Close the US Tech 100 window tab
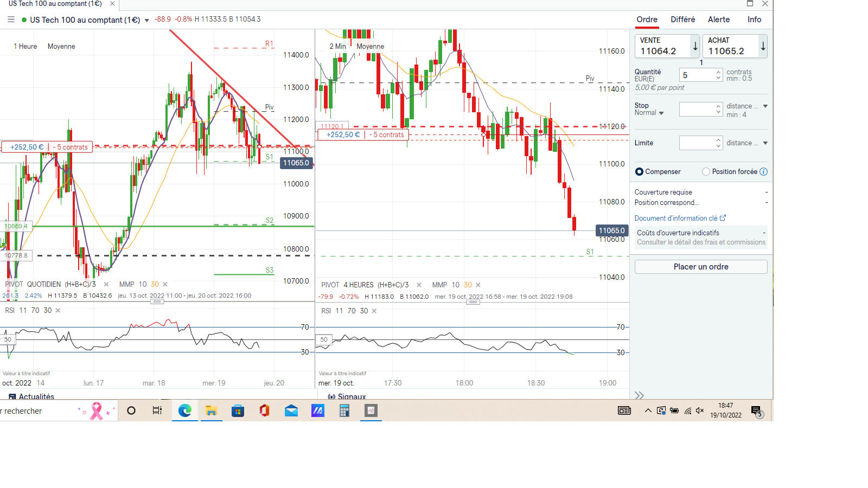The width and height of the screenshot is (868, 488). (x=112, y=4)
